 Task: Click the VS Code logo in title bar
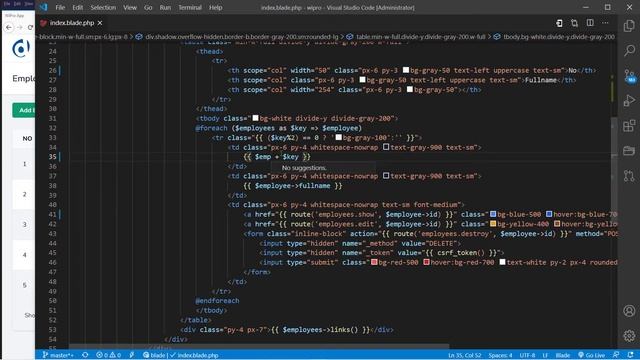43,7
